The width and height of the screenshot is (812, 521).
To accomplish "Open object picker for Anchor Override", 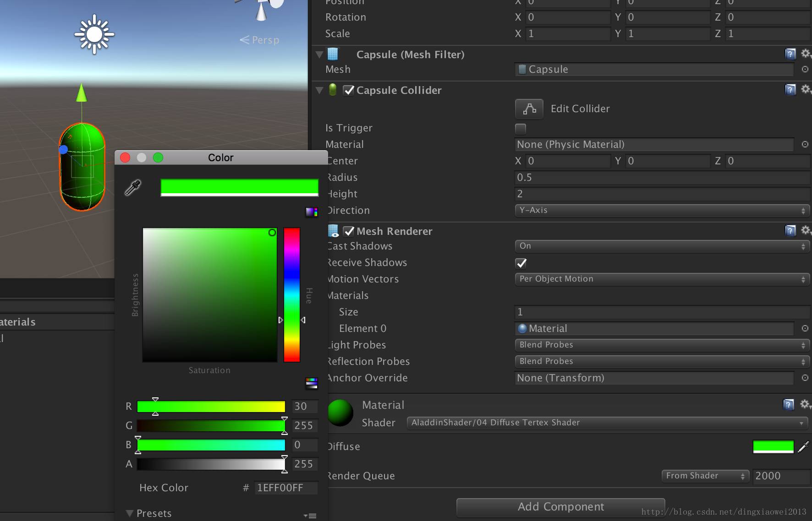I will pos(805,378).
